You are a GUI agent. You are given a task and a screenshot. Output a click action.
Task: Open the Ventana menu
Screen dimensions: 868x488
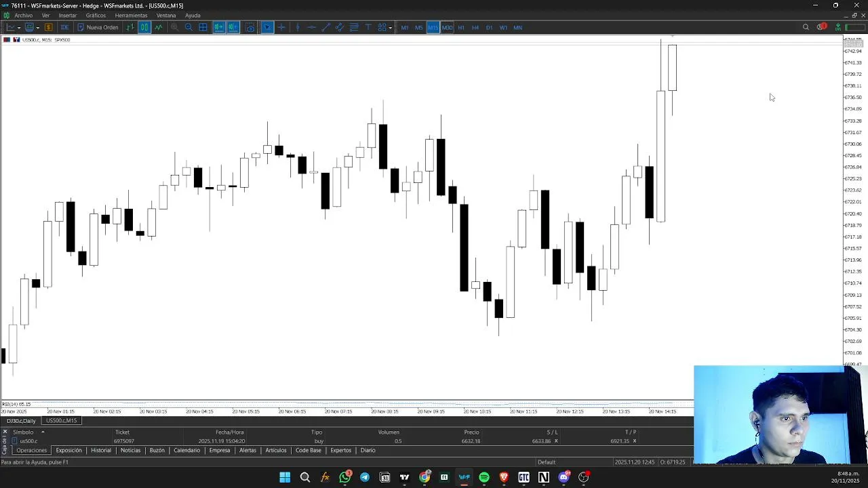[x=166, y=16]
